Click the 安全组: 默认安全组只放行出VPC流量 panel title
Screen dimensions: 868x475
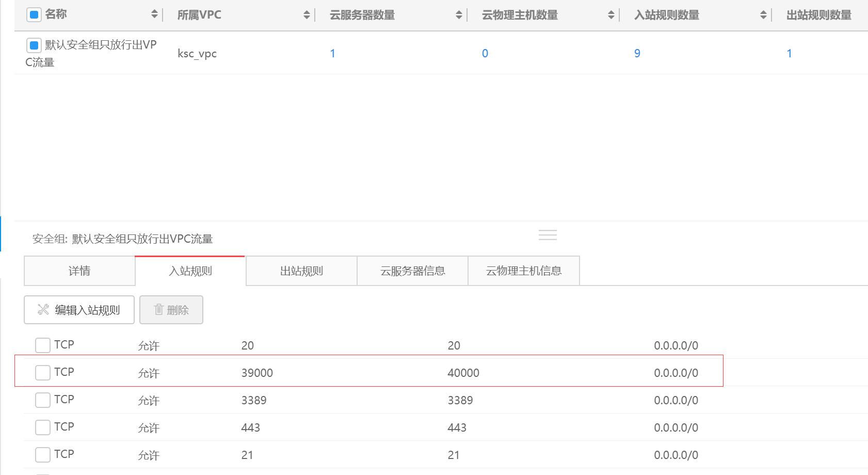[123, 239]
